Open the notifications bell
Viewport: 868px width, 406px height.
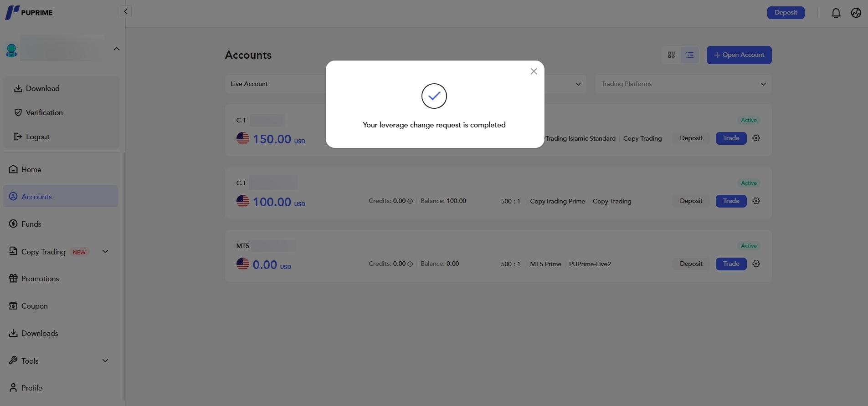point(836,13)
